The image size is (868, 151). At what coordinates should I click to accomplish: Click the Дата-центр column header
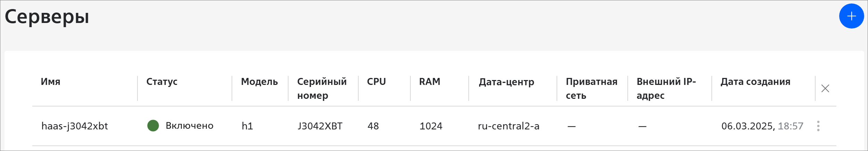(507, 82)
